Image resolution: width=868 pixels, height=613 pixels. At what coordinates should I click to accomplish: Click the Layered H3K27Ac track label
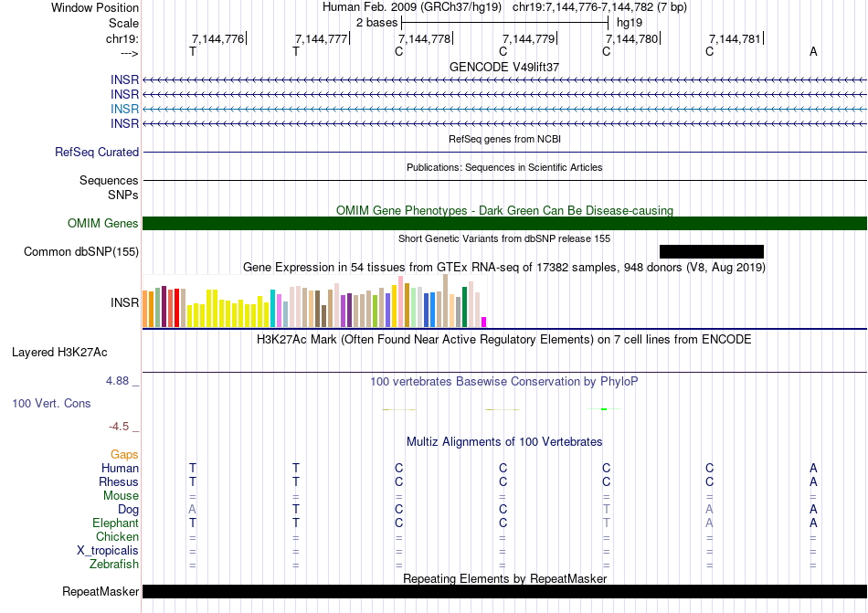click(59, 352)
